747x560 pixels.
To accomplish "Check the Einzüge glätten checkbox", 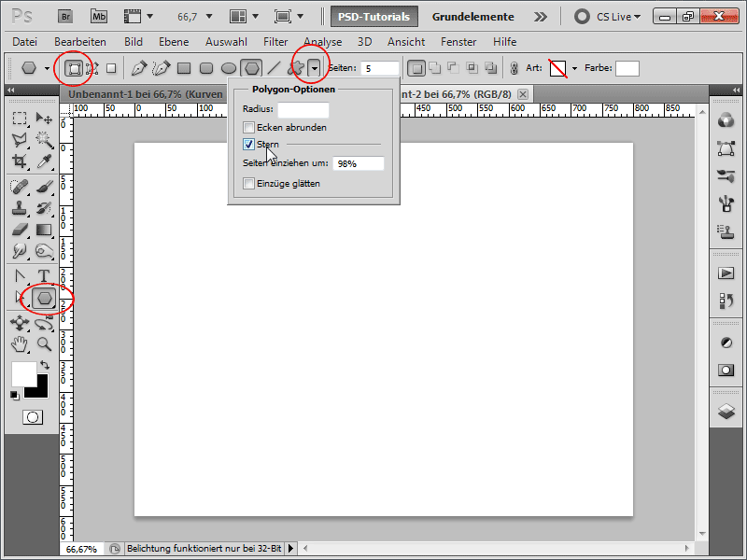I will tap(248, 184).
